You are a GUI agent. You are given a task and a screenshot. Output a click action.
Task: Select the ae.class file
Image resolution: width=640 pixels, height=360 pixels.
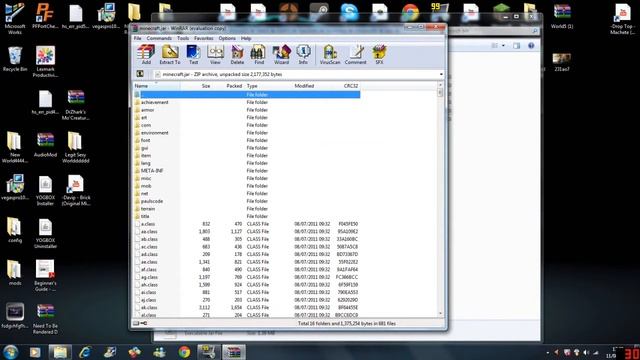point(247,262)
